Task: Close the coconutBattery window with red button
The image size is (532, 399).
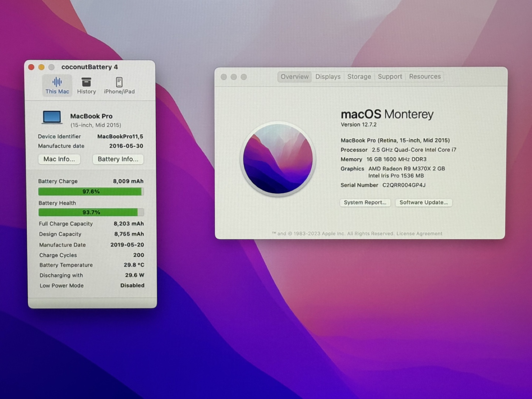Action: 31,67
